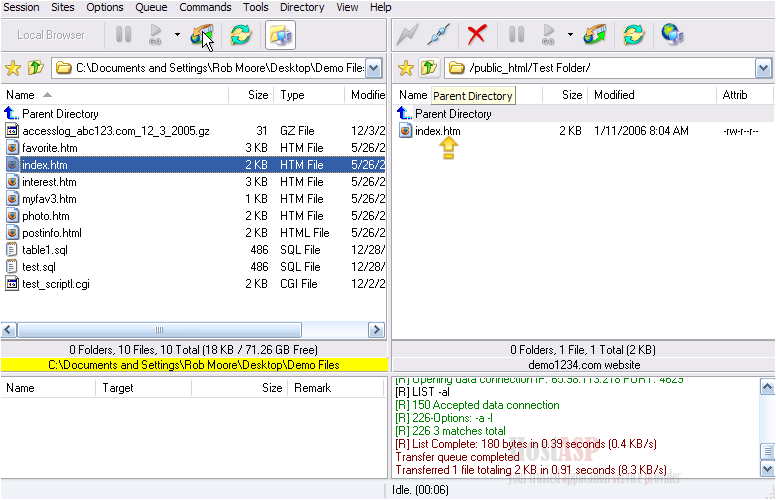Click remote pane quick connect plug icon
Screen dimensions: 776x500
tap(438, 35)
